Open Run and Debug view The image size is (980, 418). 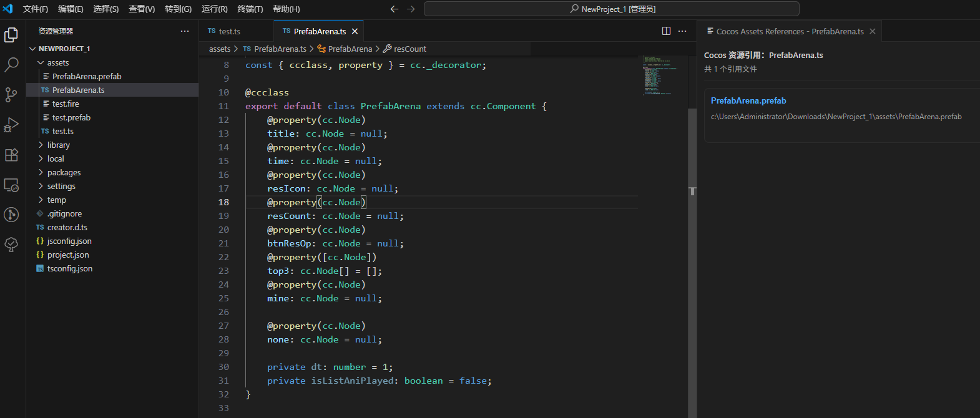[x=11, y=125]
